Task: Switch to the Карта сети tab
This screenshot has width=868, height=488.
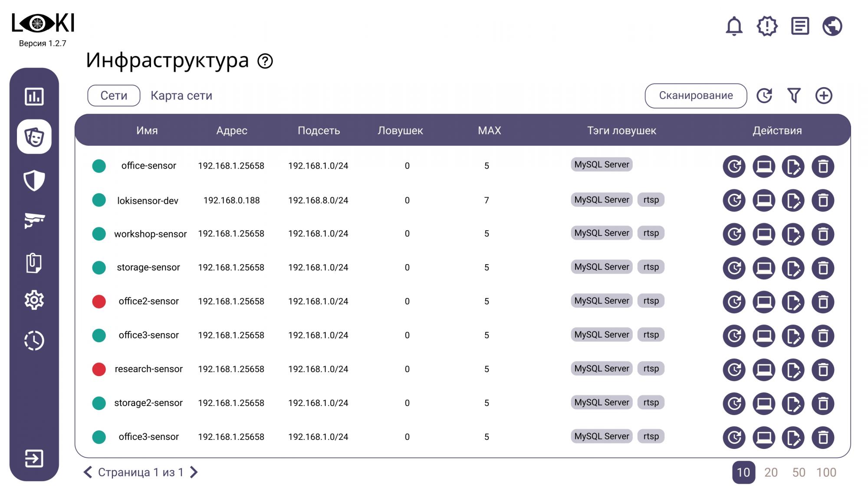Action: 181,95
